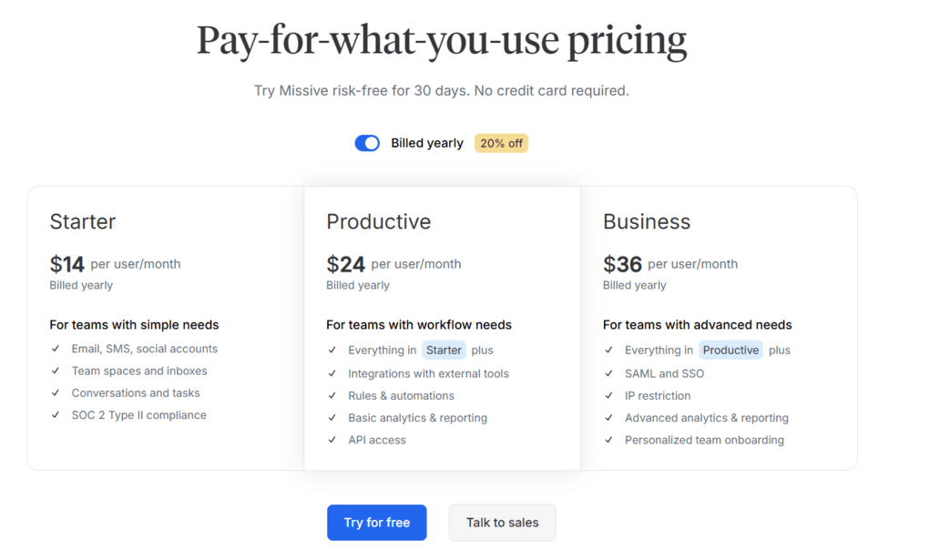Click the checkmark next to API access
929x560 pixels.
[x=332, y=440]
